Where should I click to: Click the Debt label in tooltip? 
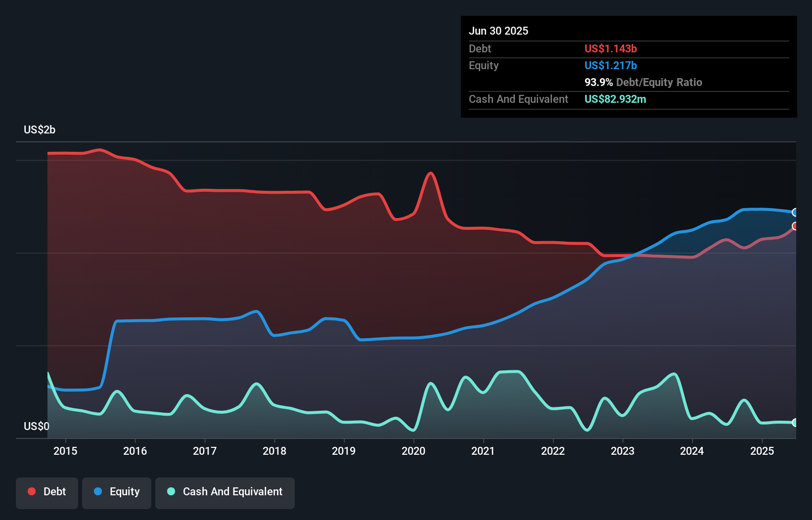tap(480, 48)
